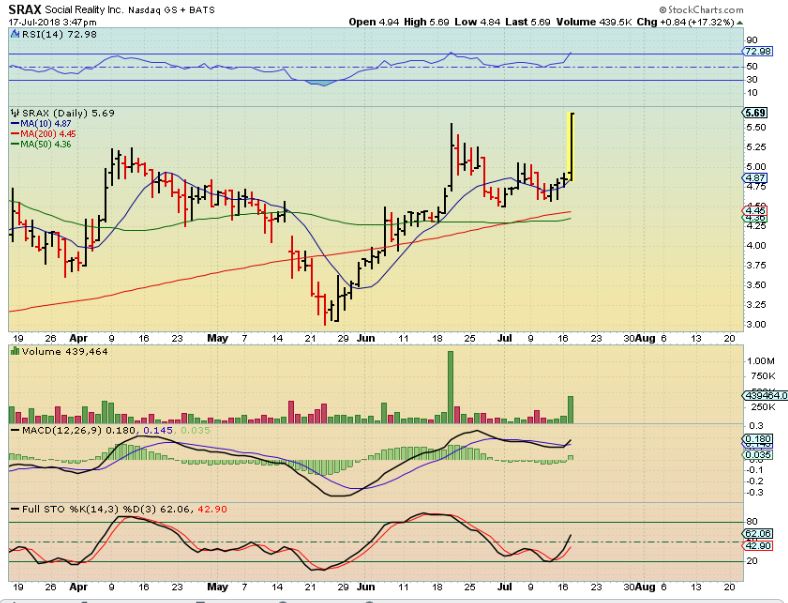The height and width of the screenshot is (603, 788).
Task: Click the 0.180 MACD value tag
Action: 758,439
